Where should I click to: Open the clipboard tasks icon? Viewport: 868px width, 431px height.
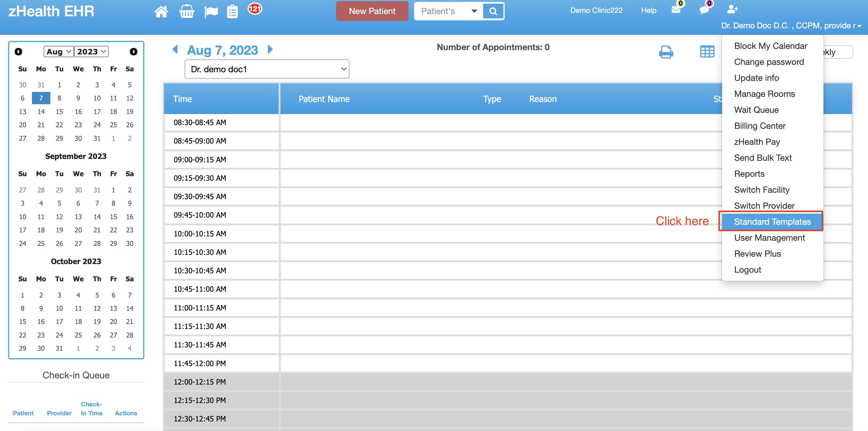232,12
